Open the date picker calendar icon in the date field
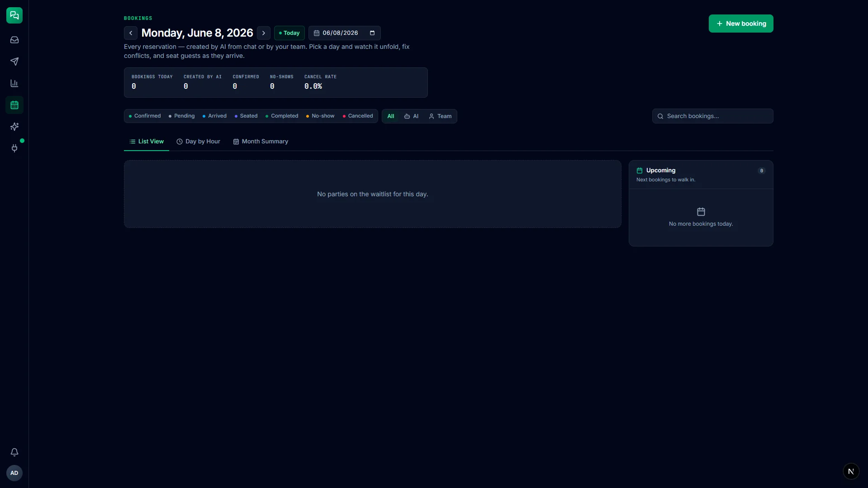The width and height of the screenshot is (868, 488). click(372, 33)
